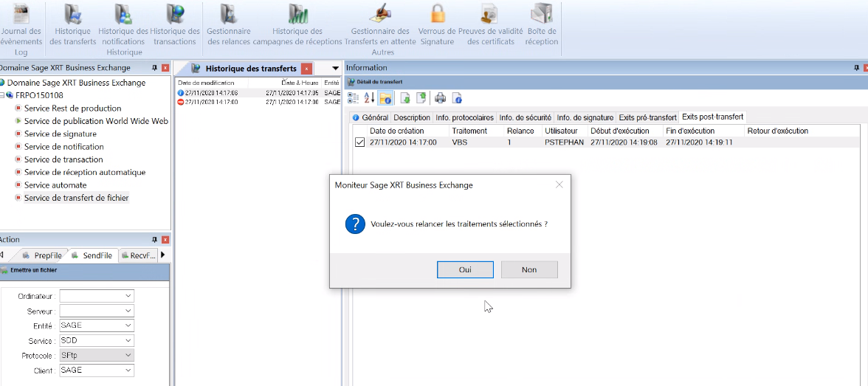Switch to the Exits pré-transfert tab

coord(647,117)
